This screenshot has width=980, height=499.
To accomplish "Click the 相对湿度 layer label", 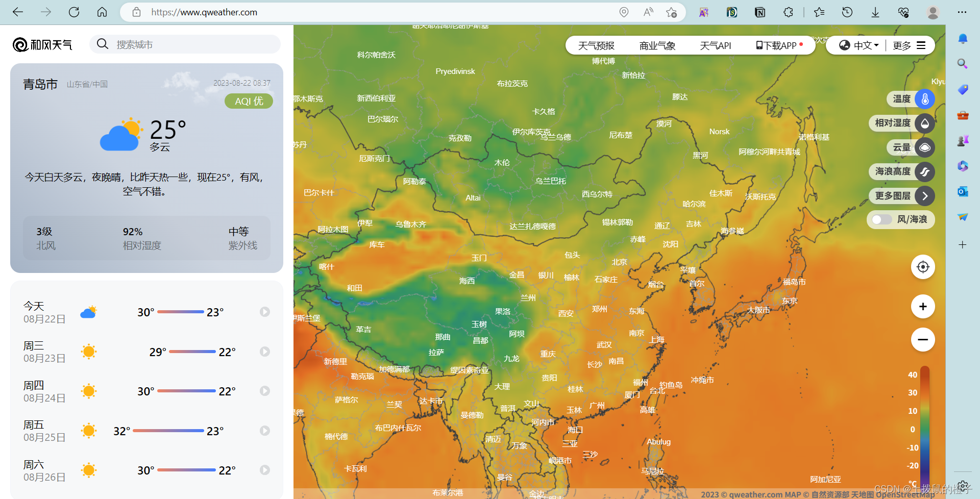I will pos(893,123).
